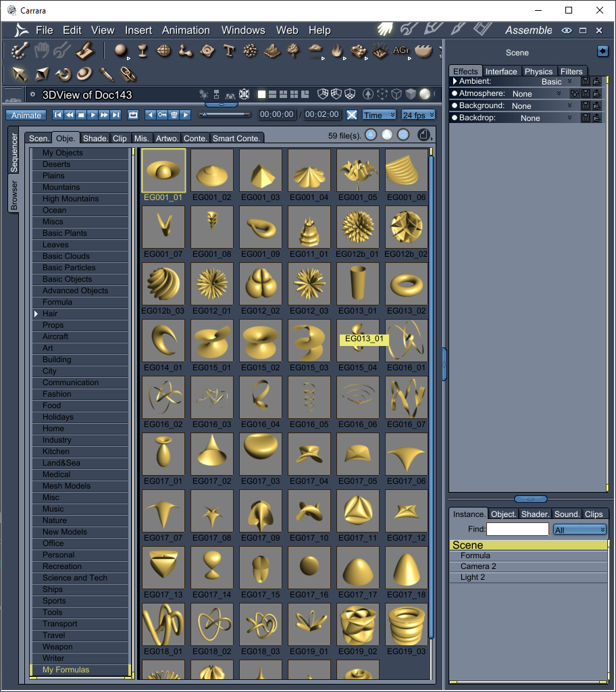This screenshot has height=692, width=616.
Task: Toggle the Backdrop bullet in the Effects tab
Action: pyautogui.click(x=455, y=118)
